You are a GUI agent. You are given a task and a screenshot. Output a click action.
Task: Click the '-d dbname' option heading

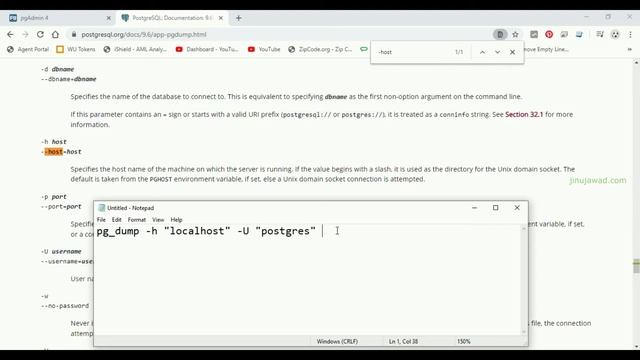[58, 69]
